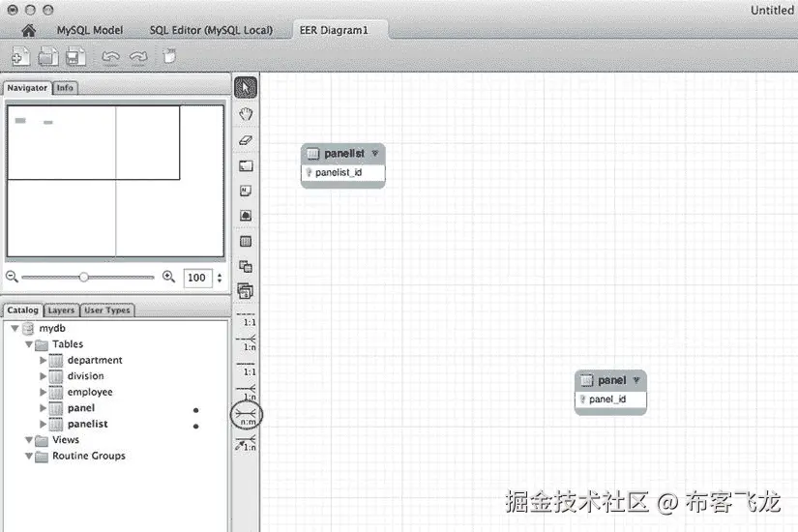Viewport: 798px width, 532px height.
Task: Select the panel table header on canvas
Action: click(610, 380)
